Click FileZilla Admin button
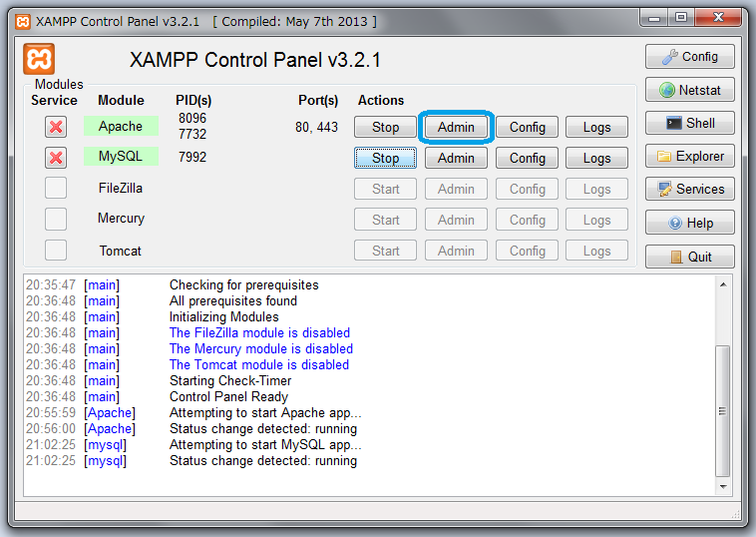Screen dimensions: 756x537 456,189
